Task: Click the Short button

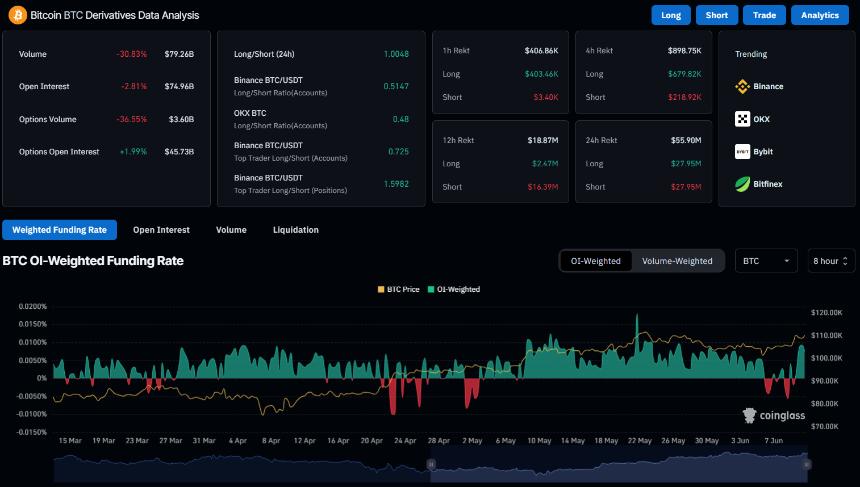Action: coord(716,15)
